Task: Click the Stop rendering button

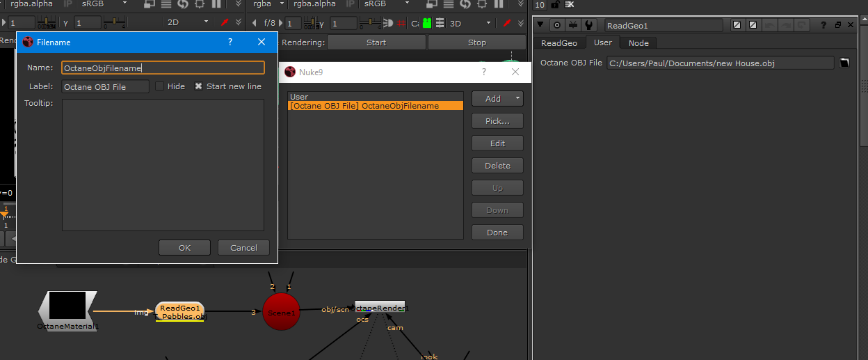Action: point(477,42)
